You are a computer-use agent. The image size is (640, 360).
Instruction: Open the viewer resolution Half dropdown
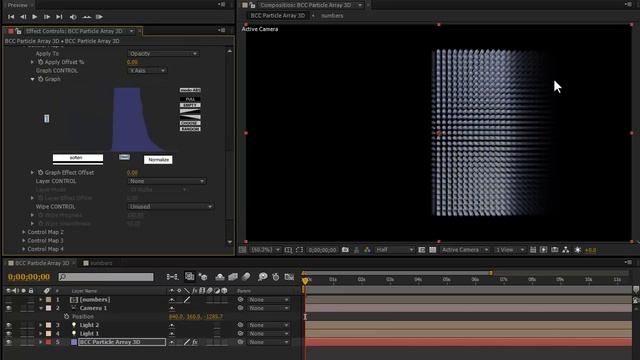394,250
